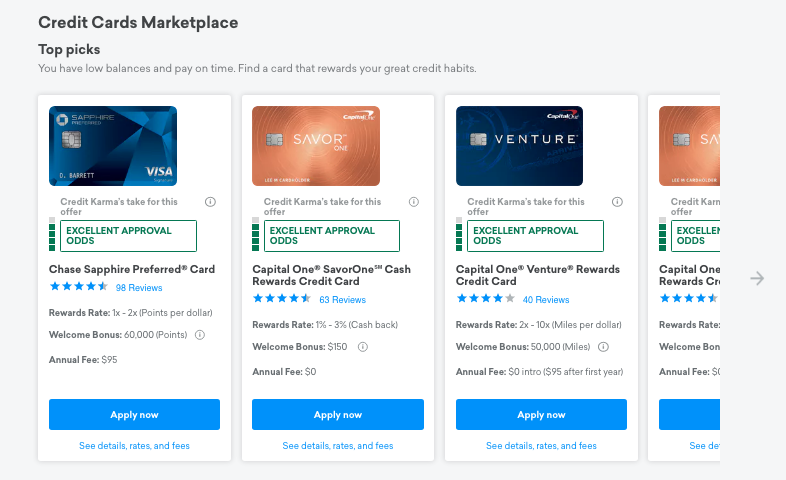Click the Top picks heading
The height and width of the screenshot is (480, 786).
[x=69, y=50]
